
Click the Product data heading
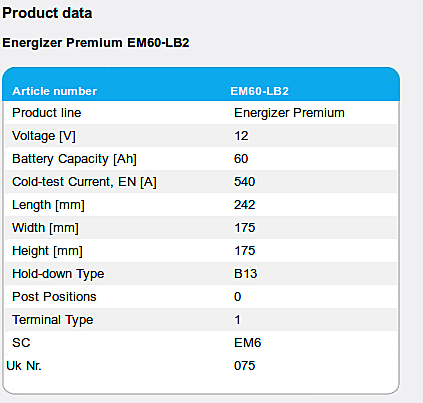point(47,13)
